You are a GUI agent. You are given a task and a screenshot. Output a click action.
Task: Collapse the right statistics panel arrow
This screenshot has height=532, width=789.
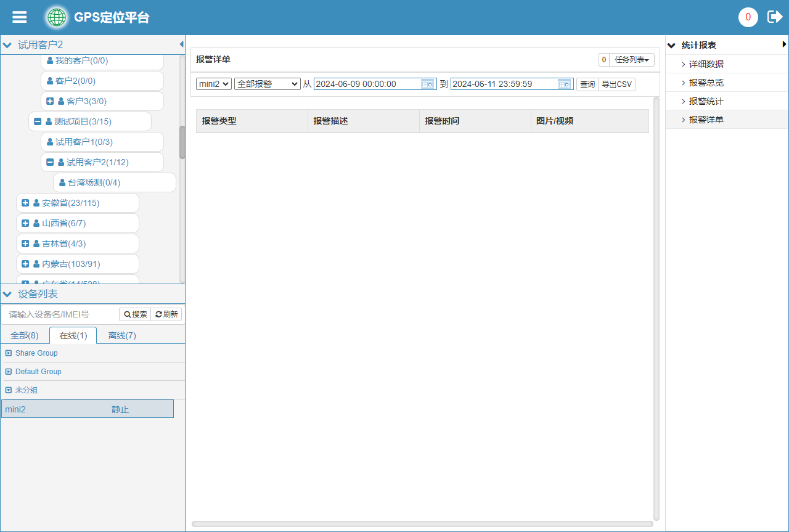tap(784, 44)
